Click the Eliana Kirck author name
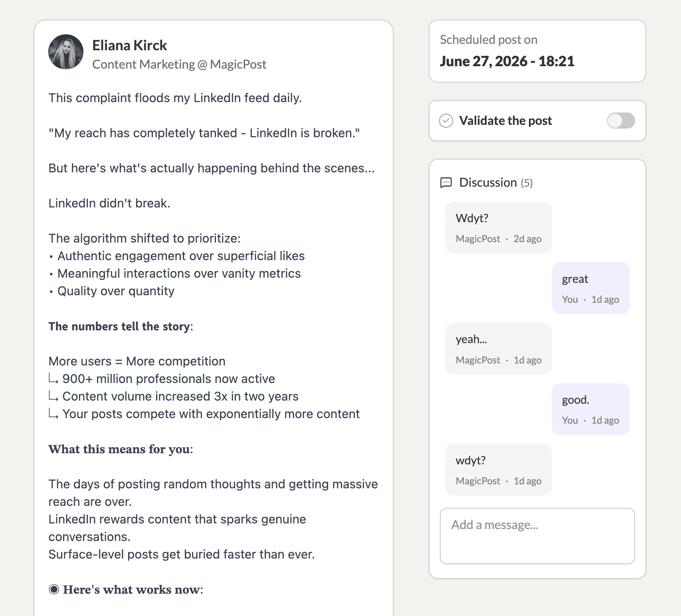681x616 pixels. pyautogui.click(x=129, y=45)
